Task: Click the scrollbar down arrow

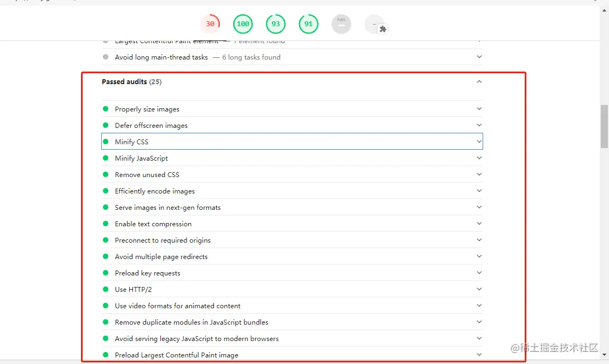Action: 604,355
